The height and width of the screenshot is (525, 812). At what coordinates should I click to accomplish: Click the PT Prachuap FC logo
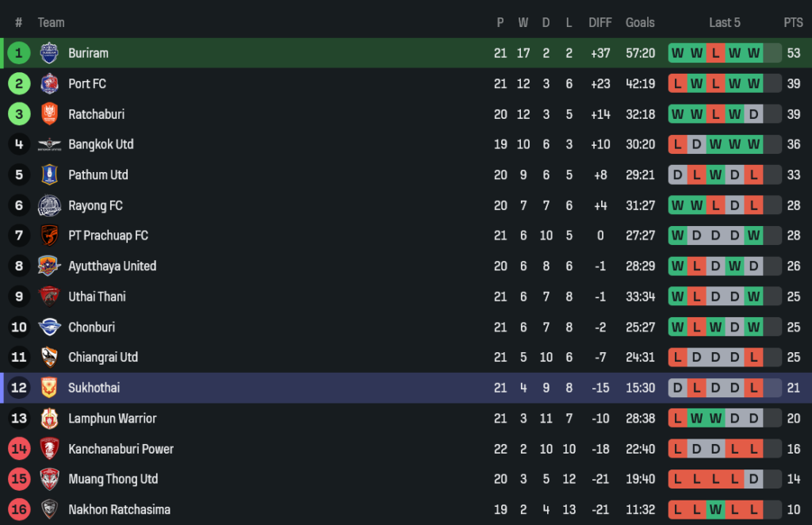coord(49,236)
